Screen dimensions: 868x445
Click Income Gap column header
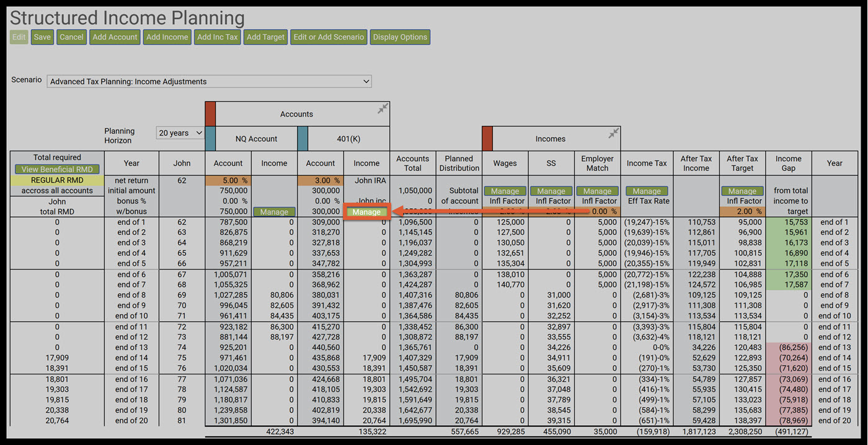pos(789,163)
